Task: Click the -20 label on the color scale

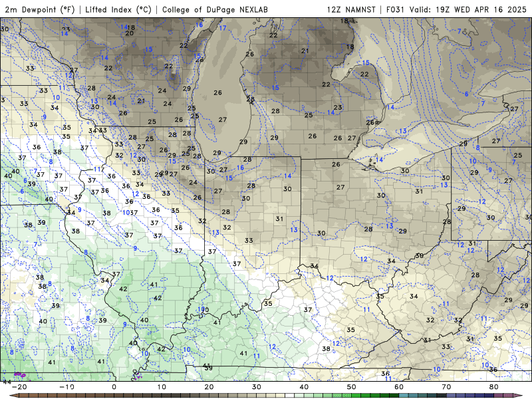Action: click(19, 387)
